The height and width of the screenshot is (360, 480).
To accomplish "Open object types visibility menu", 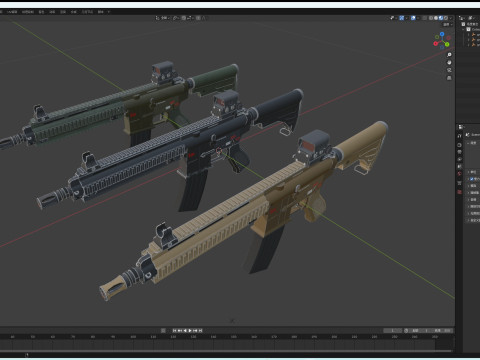I will click(x=394, y=18).
